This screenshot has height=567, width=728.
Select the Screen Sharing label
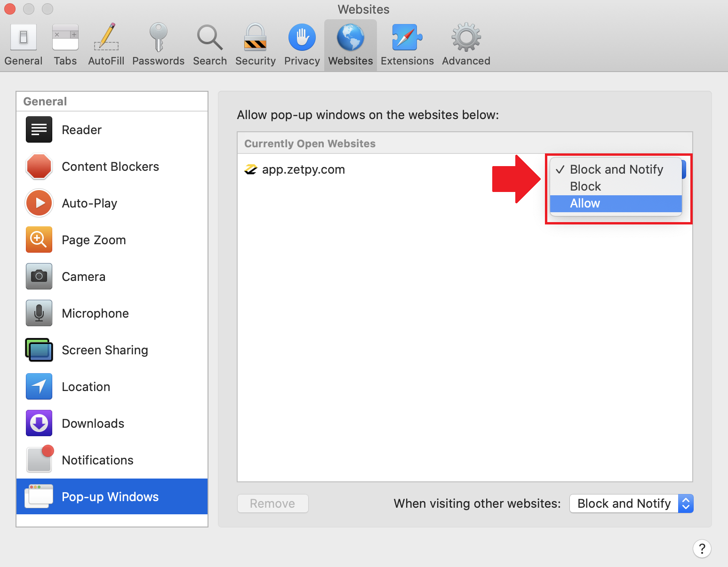pyautogui.click(x=105, y=350)
